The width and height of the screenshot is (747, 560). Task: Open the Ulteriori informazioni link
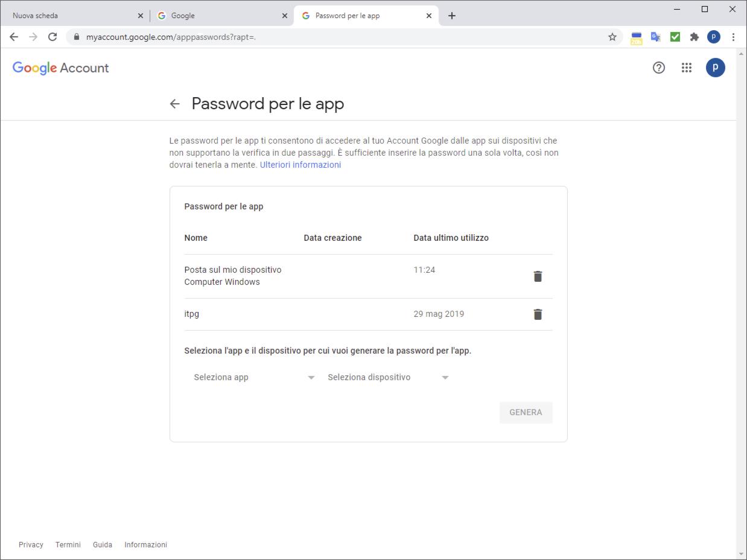pyautogui.click(x=300, y=165)
